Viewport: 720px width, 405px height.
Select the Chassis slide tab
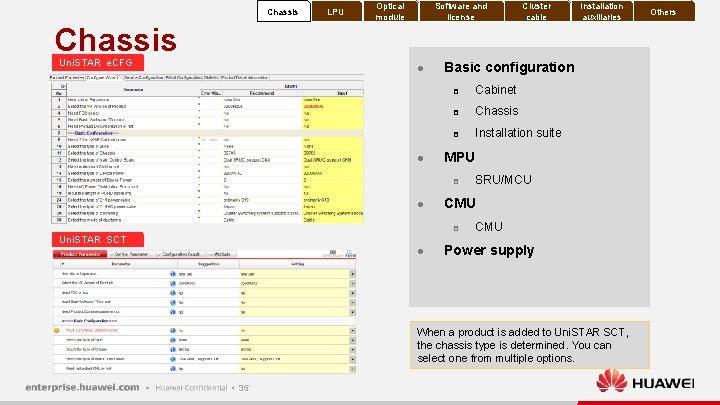click(x=283, y=11)
